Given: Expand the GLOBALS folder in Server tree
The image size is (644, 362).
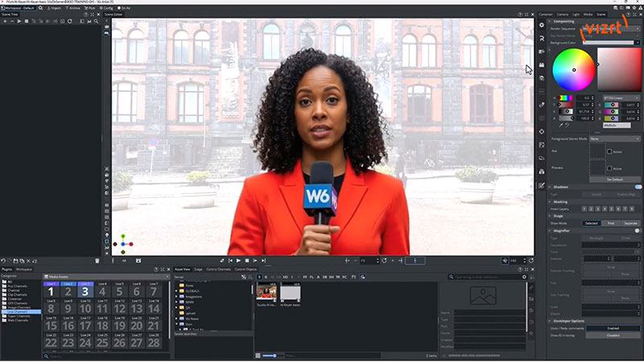Looking at the screenshot, I should pyautogui.click(x=177, y=291).
